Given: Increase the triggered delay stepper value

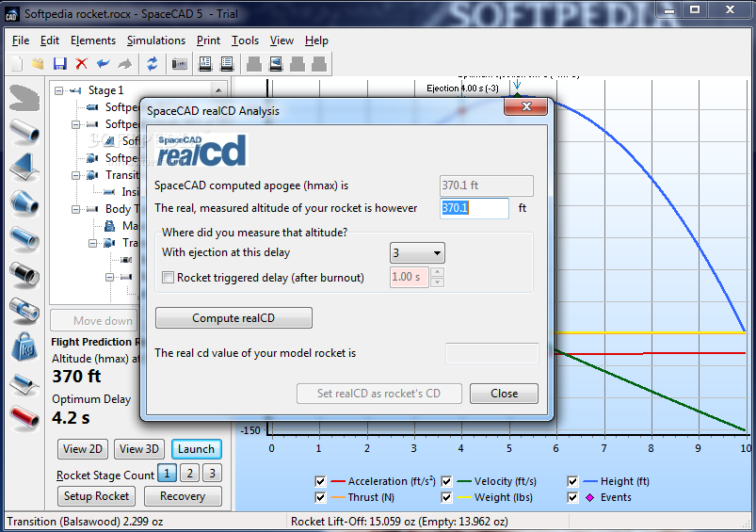Looking at the screenshot, I should pos(437,272).
